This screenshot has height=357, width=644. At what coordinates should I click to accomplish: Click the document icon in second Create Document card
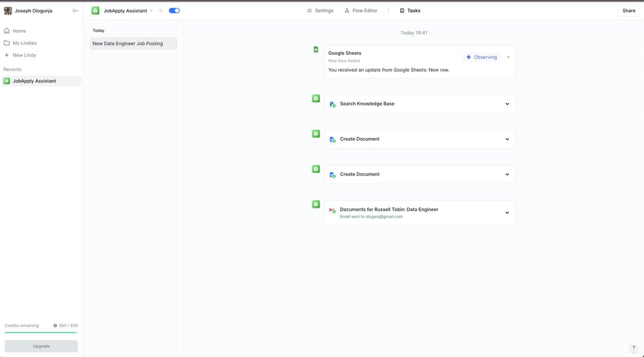[x=332, y=174]
